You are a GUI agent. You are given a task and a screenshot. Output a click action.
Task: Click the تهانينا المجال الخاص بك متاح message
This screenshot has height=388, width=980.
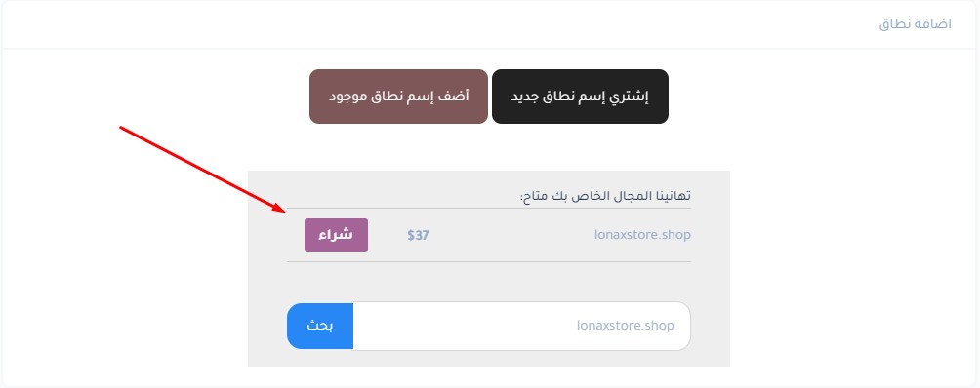pos(605,197)
